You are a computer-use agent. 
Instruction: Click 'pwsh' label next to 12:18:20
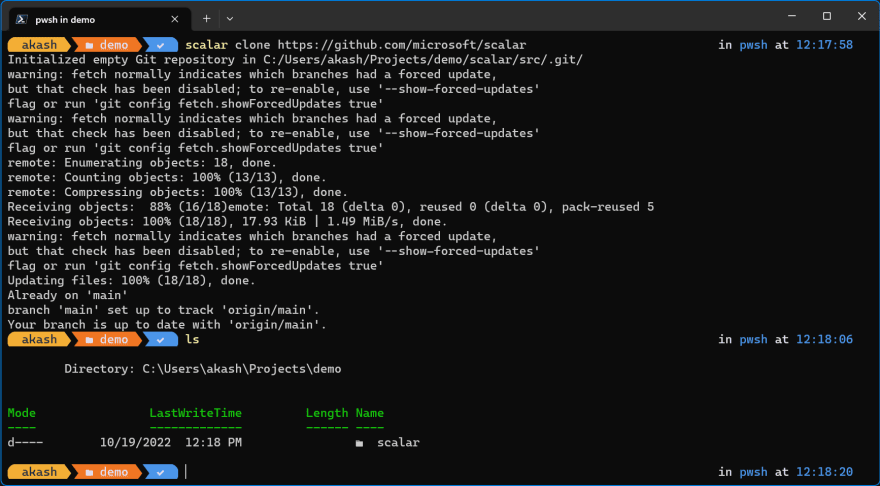click(753, 472)
